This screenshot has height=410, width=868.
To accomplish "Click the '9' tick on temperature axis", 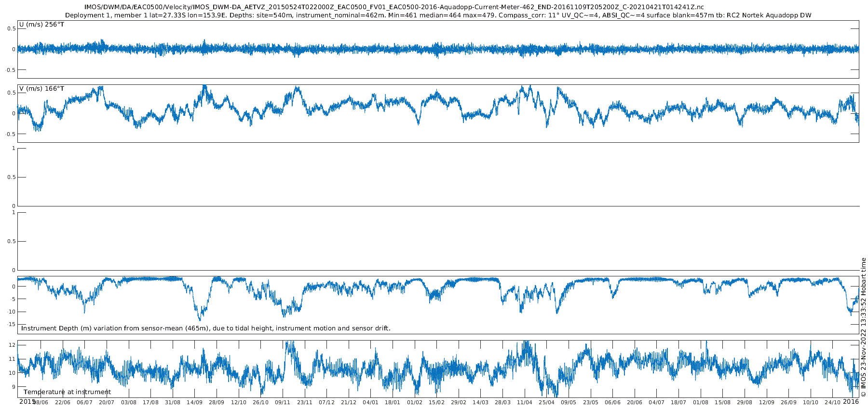I will click(14, 387).
